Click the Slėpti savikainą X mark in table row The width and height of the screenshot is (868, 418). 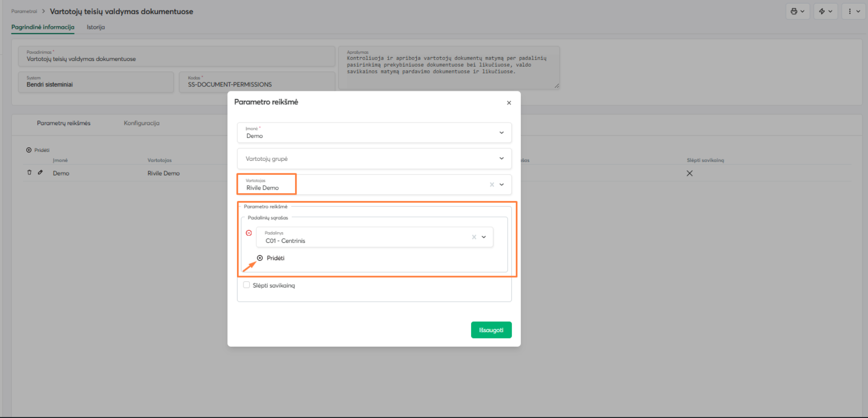pyautogui.click(x=689, y=173)
